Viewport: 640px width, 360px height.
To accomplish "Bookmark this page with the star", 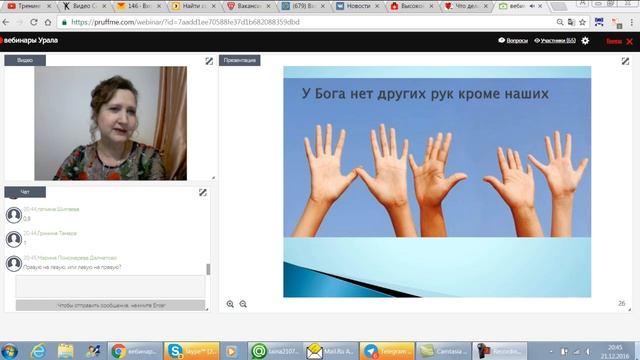I will pyautogui.click(x=582, y=22).
